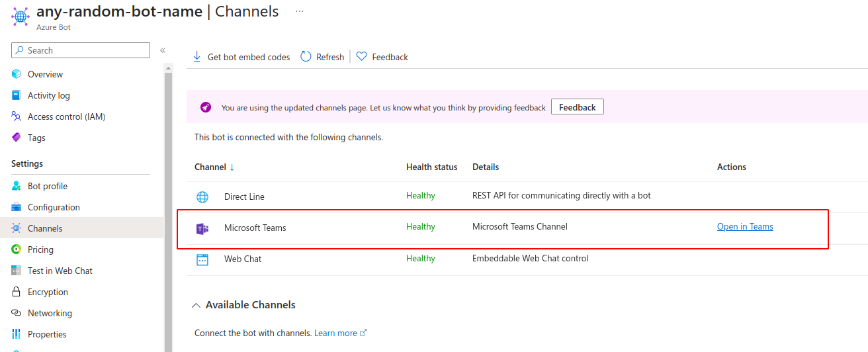This screenshot has width=868, height=352.
Task: Click the Open in Teams link
Action: (x=745, y=226)
